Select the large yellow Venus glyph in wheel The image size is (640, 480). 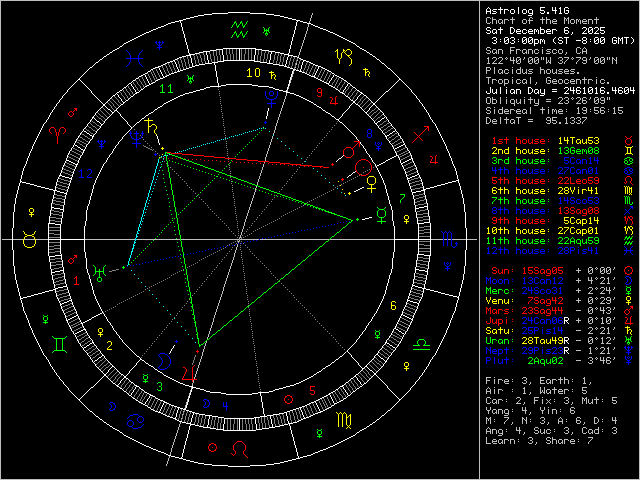[x=371, y=184]
